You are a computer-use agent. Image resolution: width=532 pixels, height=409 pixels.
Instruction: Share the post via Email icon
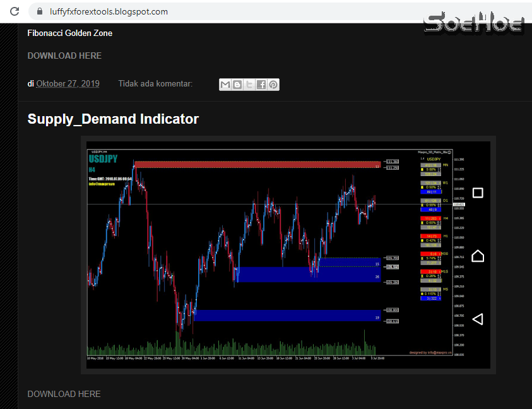[225, 84]
